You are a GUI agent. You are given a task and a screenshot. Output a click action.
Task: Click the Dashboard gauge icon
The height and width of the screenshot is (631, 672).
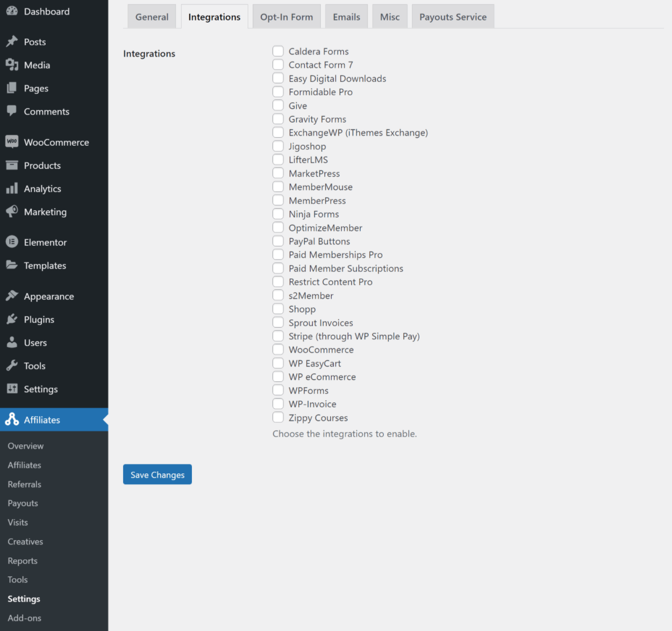click(x=12, y=11)
